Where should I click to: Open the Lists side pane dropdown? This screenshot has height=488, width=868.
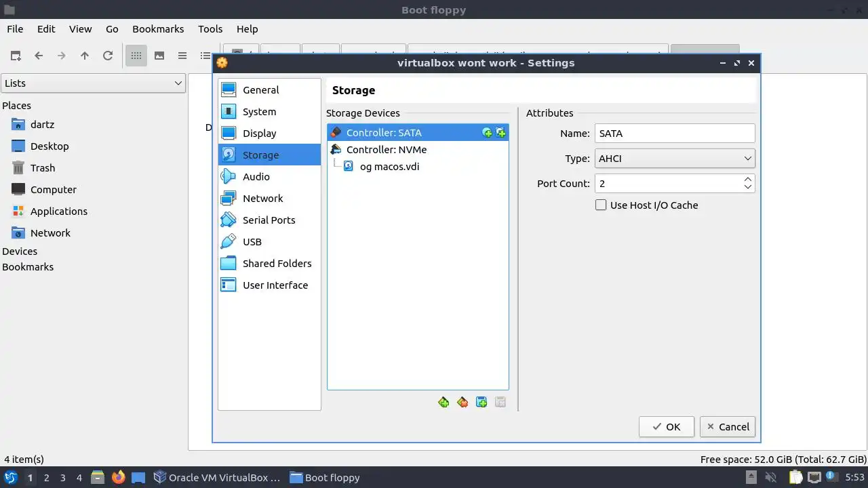[93, 83]
